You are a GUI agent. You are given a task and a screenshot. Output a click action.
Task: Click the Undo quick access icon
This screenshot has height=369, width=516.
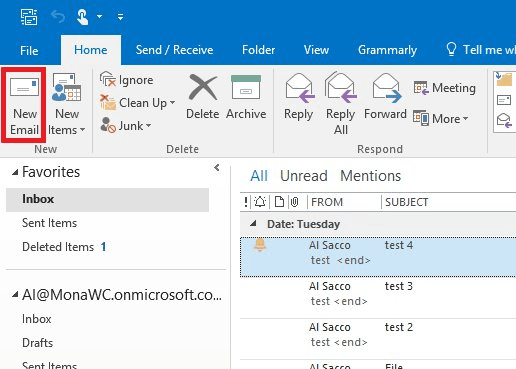click(x=58, y=16)
